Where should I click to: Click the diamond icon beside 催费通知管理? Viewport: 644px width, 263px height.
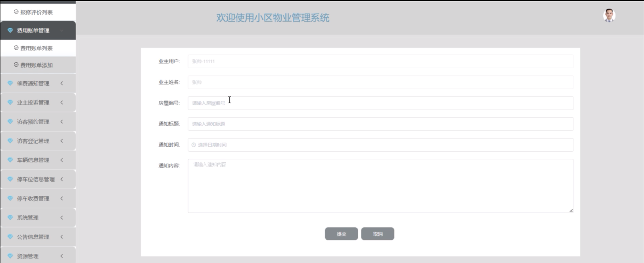(x=10, y=83)
